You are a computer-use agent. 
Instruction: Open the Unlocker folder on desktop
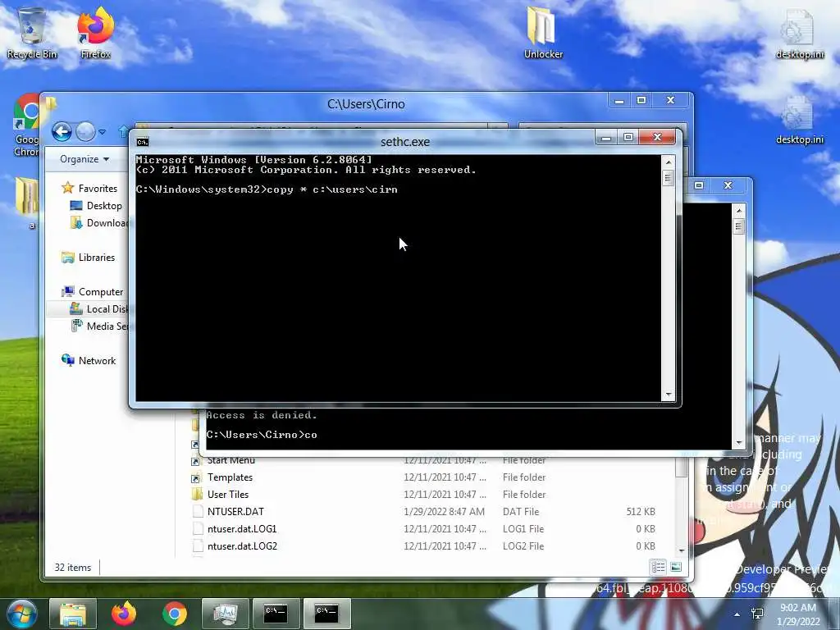click(543, 34)
